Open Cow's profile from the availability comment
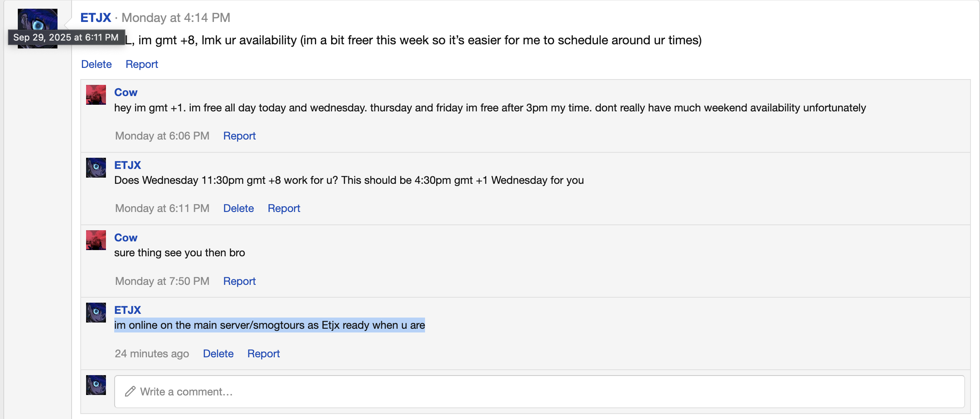This screenshot has width=980, height=419. [x=126, y=92]
